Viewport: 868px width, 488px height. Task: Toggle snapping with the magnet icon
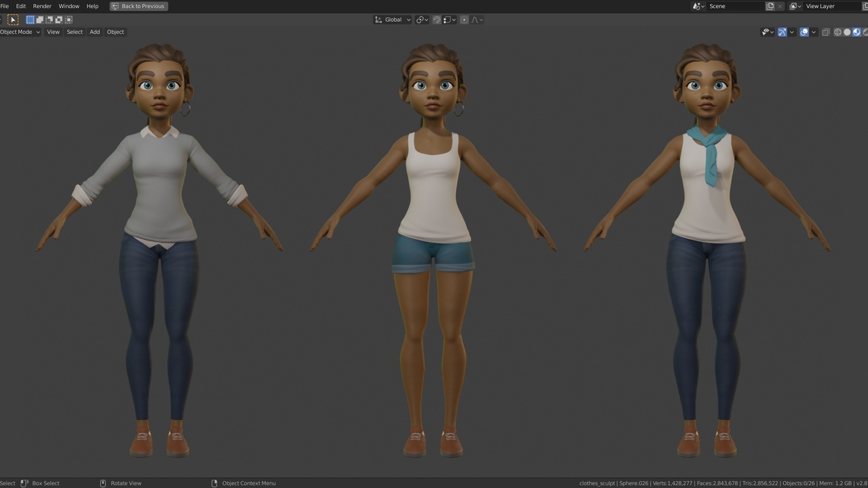point(437,20)
